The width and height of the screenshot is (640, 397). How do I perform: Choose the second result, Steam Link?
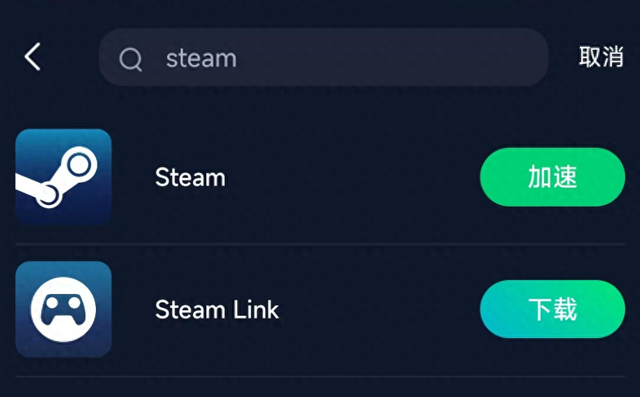[x=320, y=309]
